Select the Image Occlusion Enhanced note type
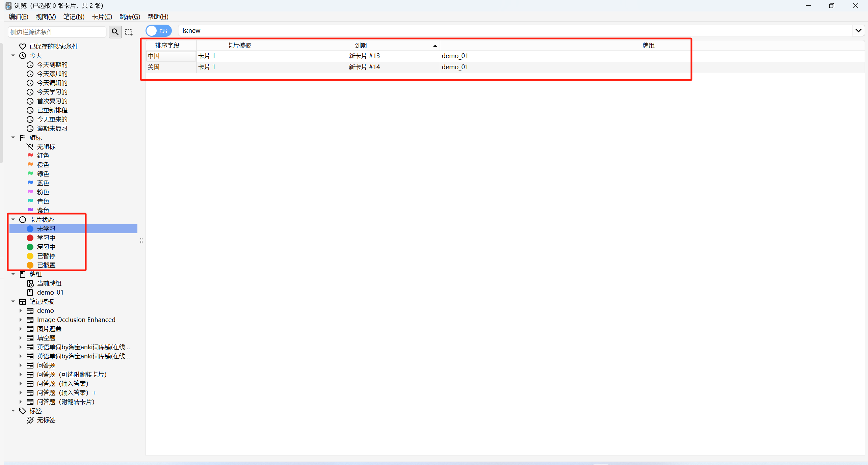The image size is (868, 465). click(x=76, y=320)
